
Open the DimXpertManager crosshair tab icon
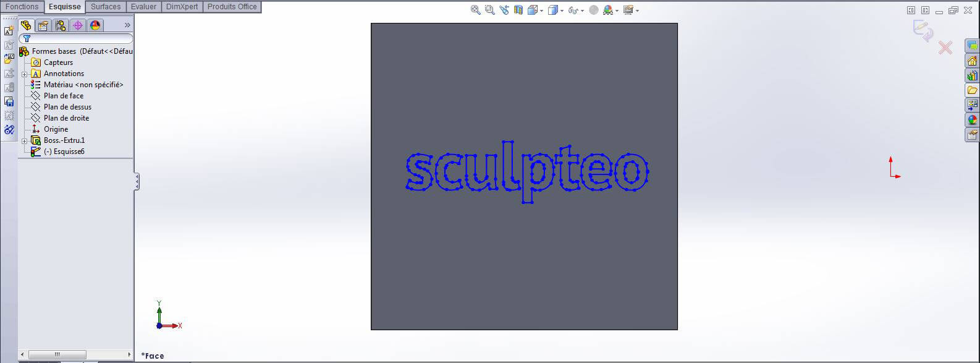[77, 25]
